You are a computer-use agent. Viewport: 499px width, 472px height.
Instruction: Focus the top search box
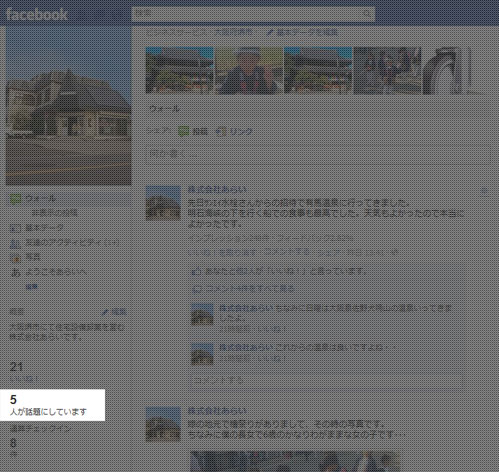point(253,14)
